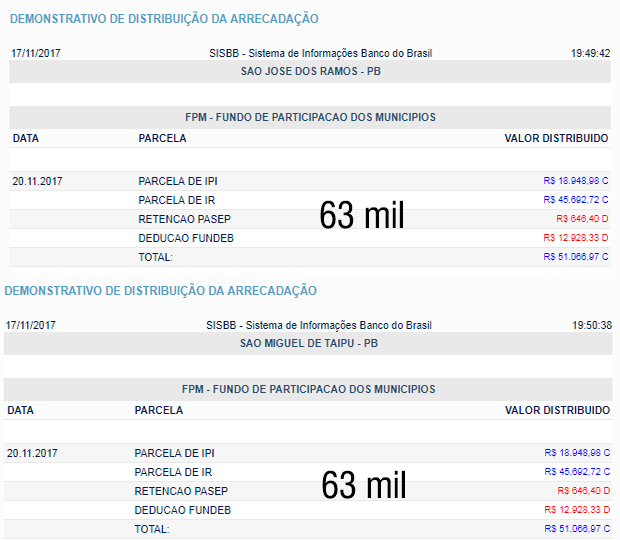Click PARCELA DE IPI row label for Sao Miguel de Taipu
The width and height of the screenshot is (620, 540).
(174, 453)
